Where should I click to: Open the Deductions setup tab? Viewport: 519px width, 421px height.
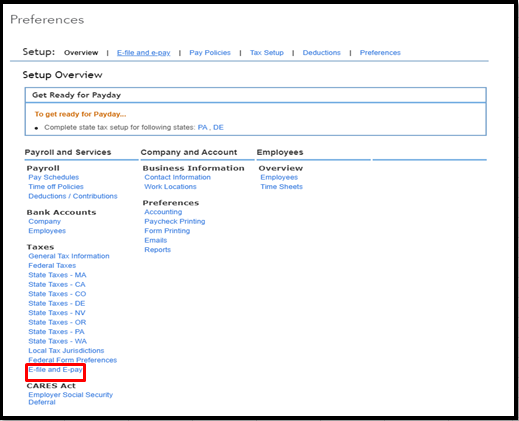tap(322, 53)
